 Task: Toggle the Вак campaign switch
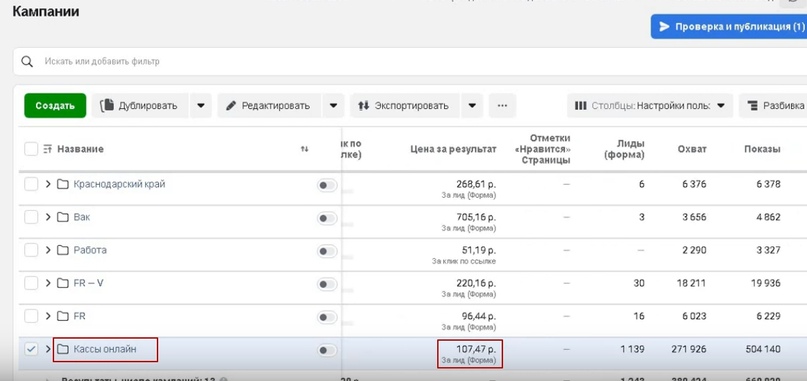327,218
